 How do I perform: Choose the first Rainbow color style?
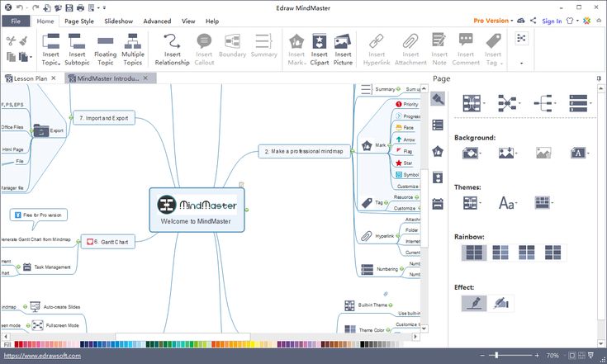pyautogui.click(x=474, y=253)
